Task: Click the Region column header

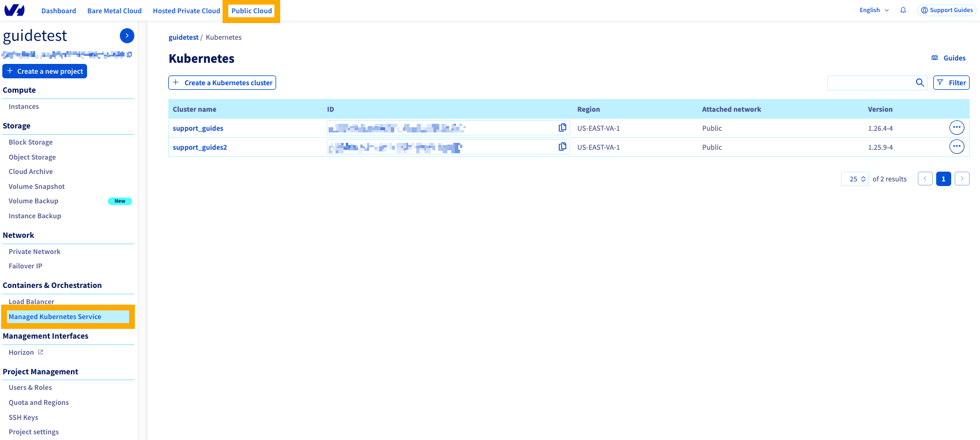Action: [x=589, y=109]
